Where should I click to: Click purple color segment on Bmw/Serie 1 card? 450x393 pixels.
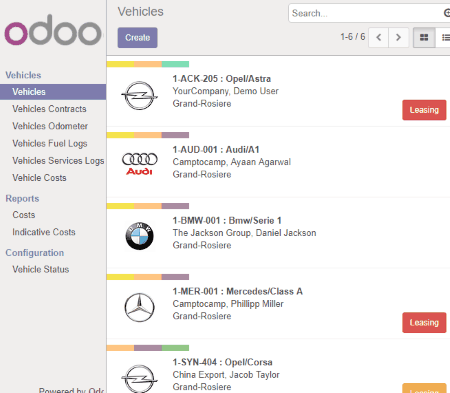click(x=175, y=206)
